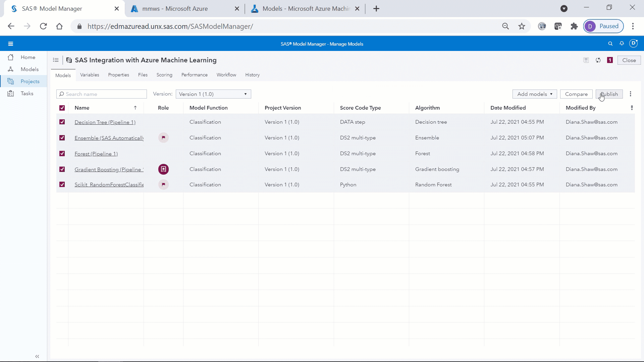Screen dimensions: 644x362
Task: Click the champion role icon for Gradient Boosting
Action: [163, 169]
